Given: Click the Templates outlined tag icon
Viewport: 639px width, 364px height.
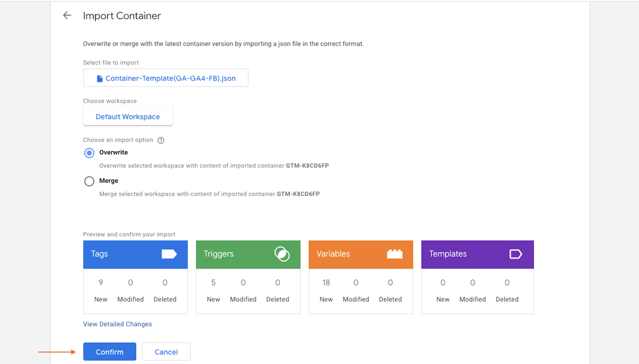Looking at the screenshot, I should coord(516,254).
